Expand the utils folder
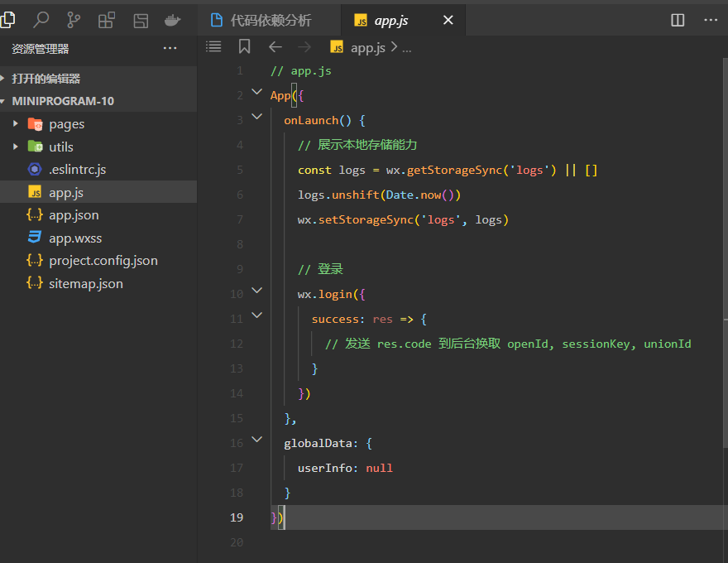The image size is (728, 563). click(16, 147)
